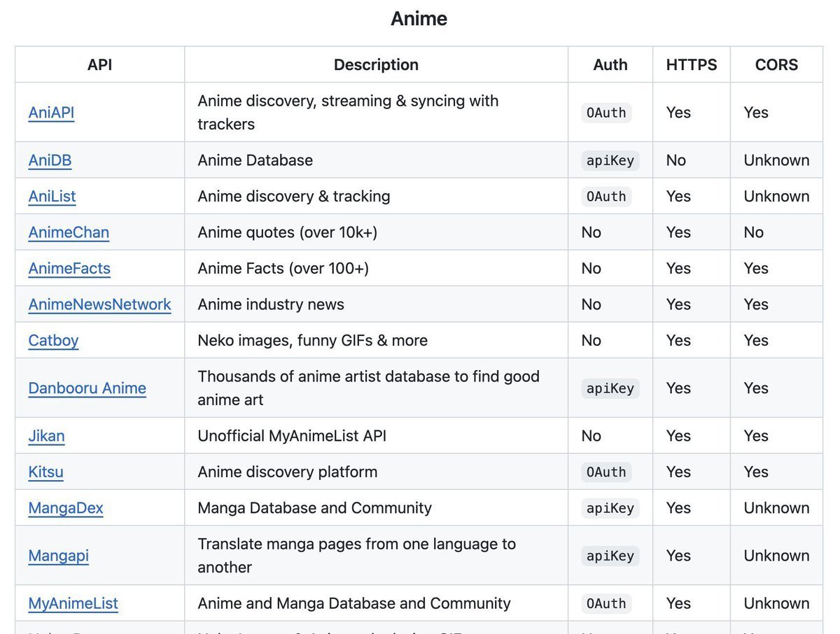Select the Danbooru Anime description text
840x634 pixels.
click(x=368, y=388)
